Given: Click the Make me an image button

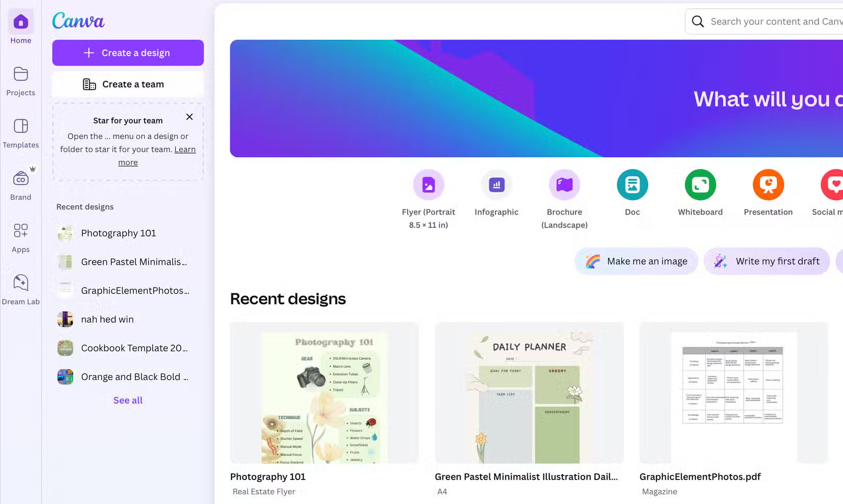Looking at the screenshot, I should (x=636, y=261).
